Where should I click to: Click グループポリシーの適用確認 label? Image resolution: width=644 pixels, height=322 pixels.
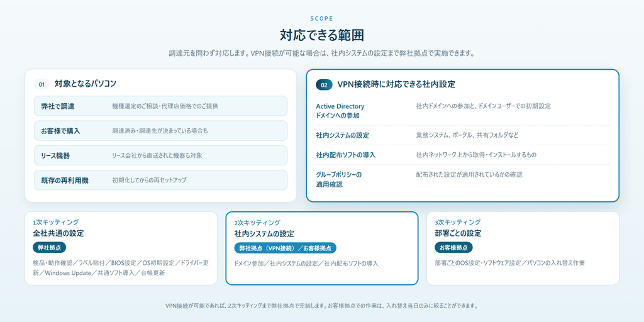[x=339, y=179]
